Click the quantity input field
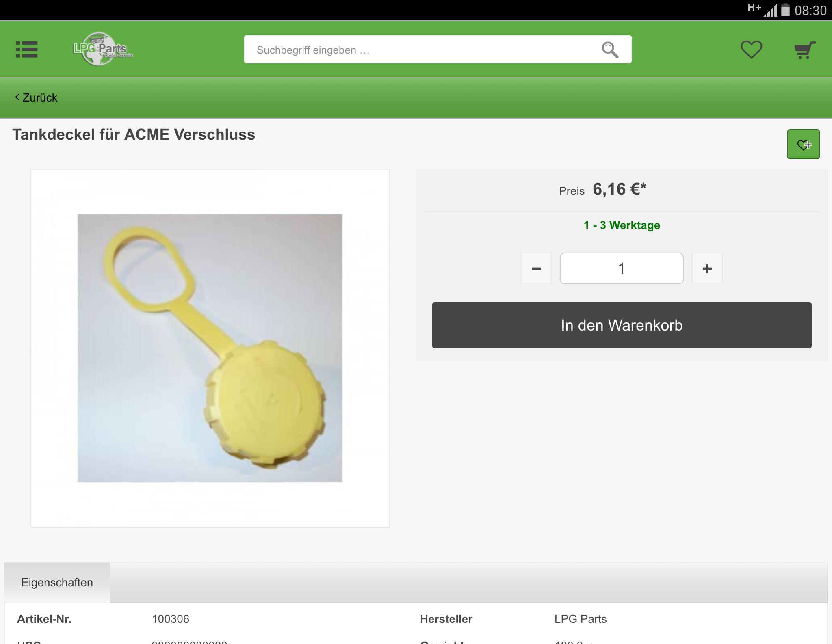832x644 pixels. click(x=621, y=268)
